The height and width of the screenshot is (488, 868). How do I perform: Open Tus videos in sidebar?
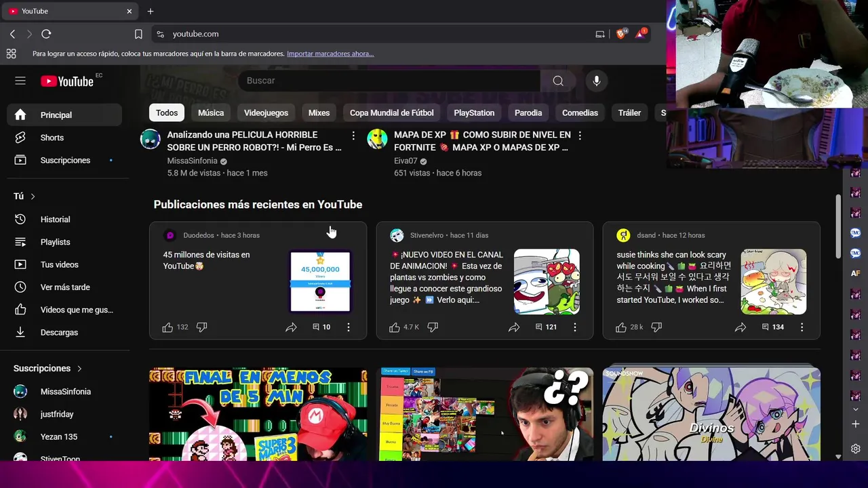click(x=64, y=264)
